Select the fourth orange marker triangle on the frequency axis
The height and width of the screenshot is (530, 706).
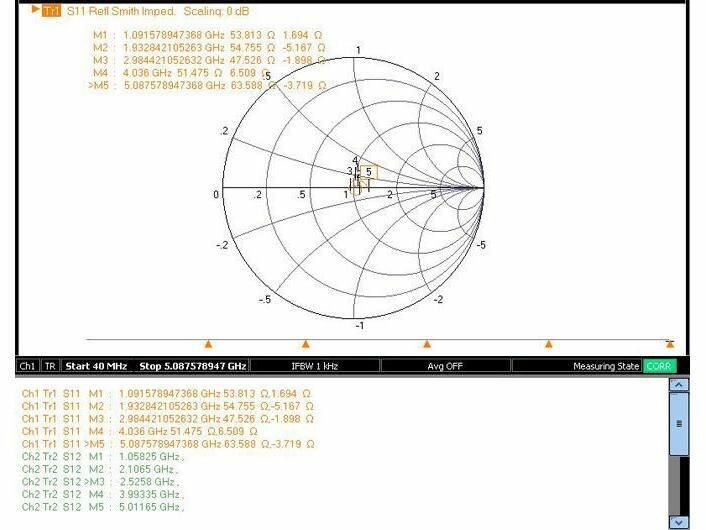point(549,344)
